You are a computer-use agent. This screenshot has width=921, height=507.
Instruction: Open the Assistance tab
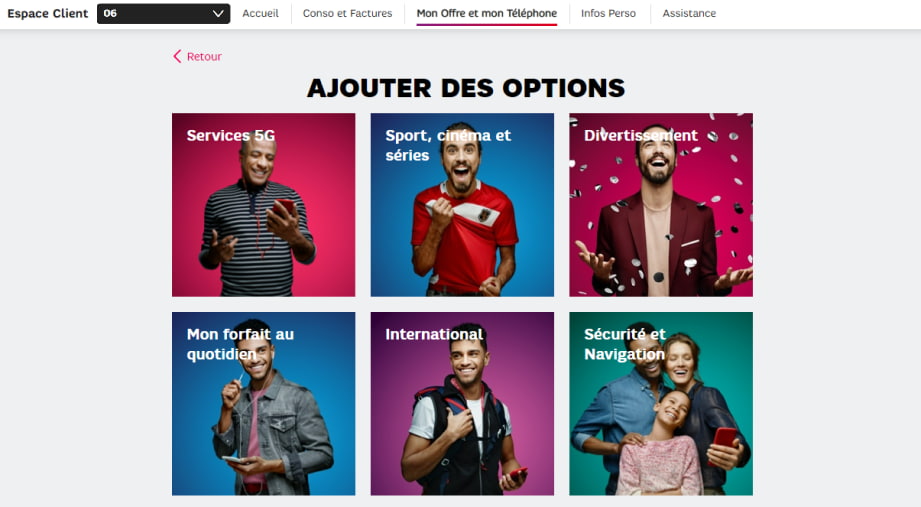click(x=689, y=13)
